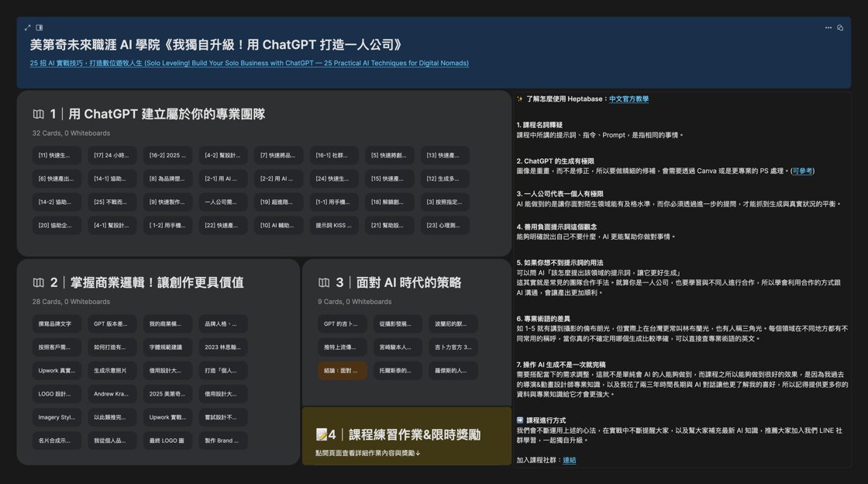Open card [3] 按照指定...
868x484 pixels.
coord(445,202)
